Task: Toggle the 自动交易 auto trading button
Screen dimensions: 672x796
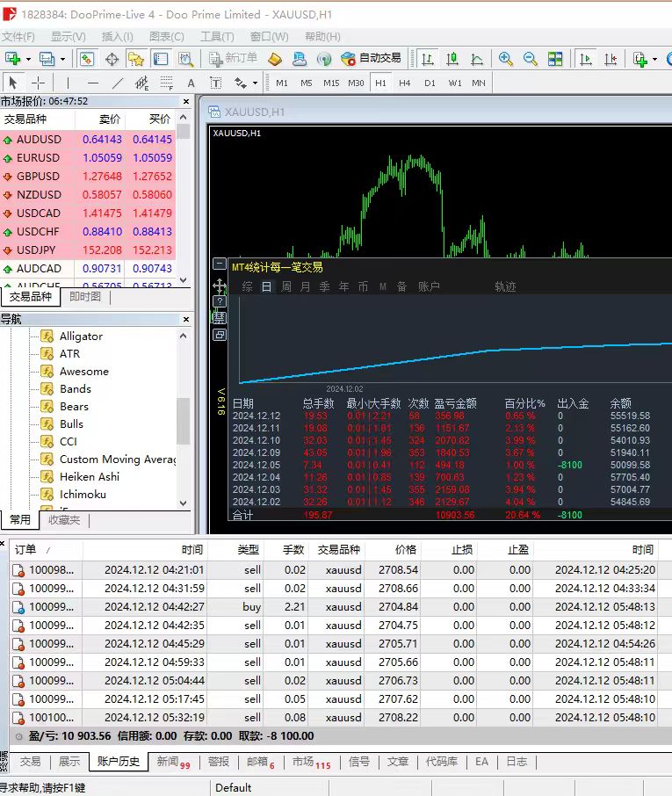Action: (371, 59)
